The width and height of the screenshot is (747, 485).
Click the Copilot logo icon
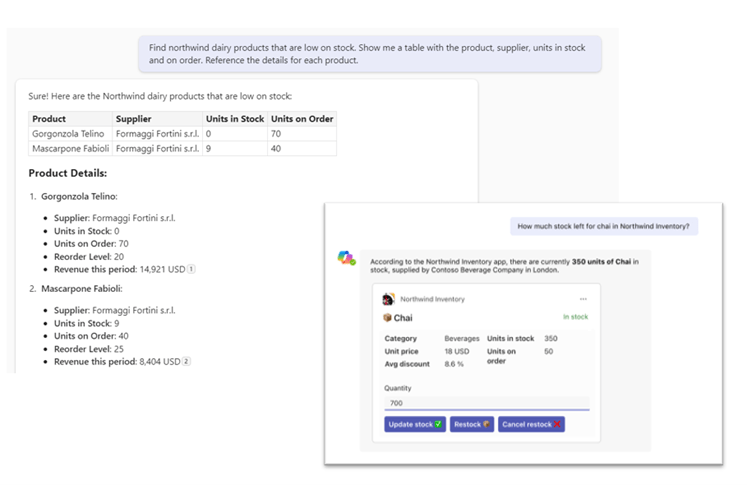346,258
